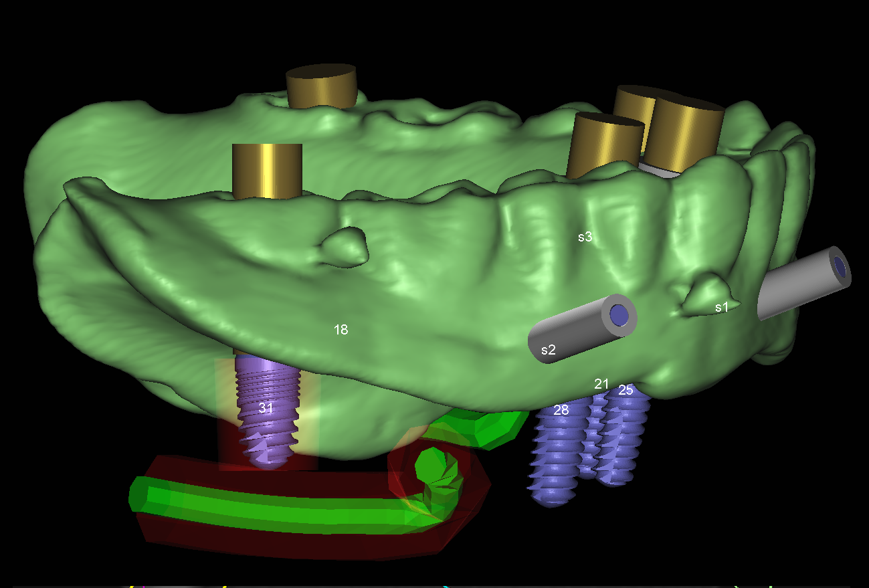Viewport: 869px width, 588px height.
Task: Select the gold guide sleeve above implant 31
Action: pos(267,171)
